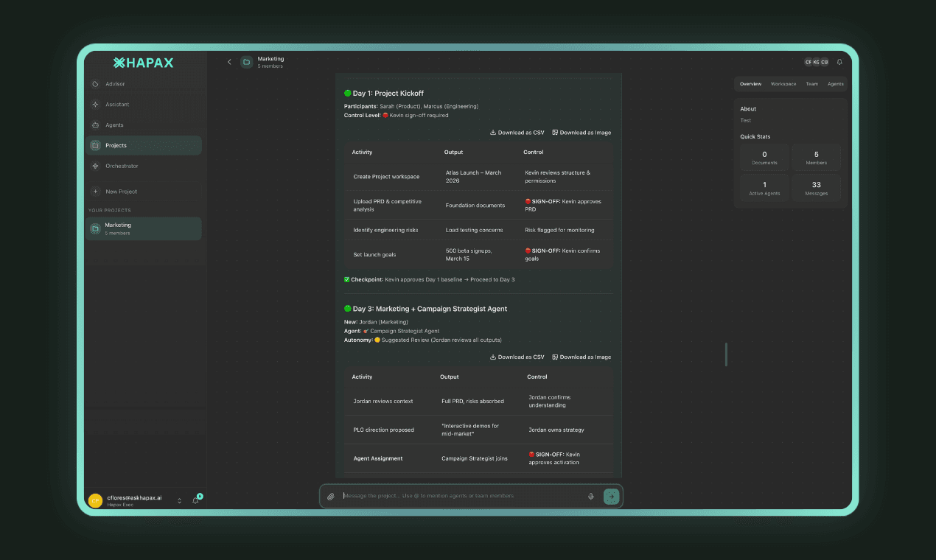Click the HAPAX logo
The width and height of the screenshot is (936, 560).
coord(144,63)
